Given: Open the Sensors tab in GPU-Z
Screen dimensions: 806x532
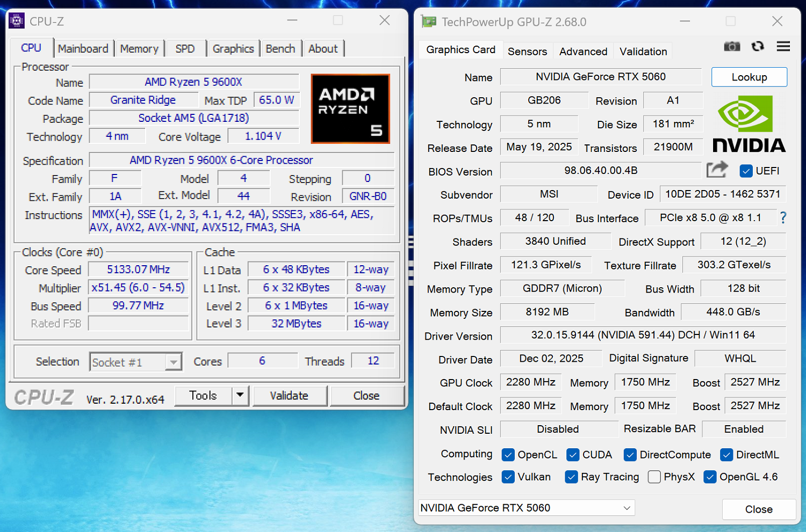Looking at the screenshot, I should coord(527,52).
